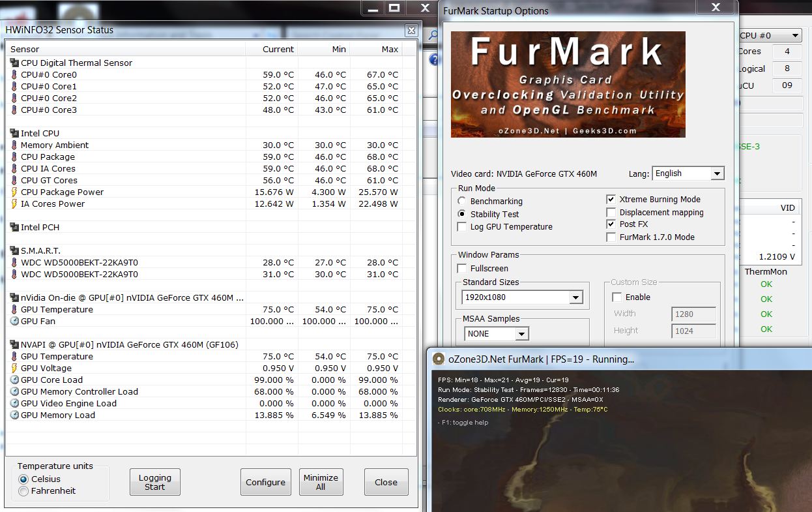This screenshot has width=812, height=512.
Task: Click the custom Width field showing 1280
Action: (693, 314)
